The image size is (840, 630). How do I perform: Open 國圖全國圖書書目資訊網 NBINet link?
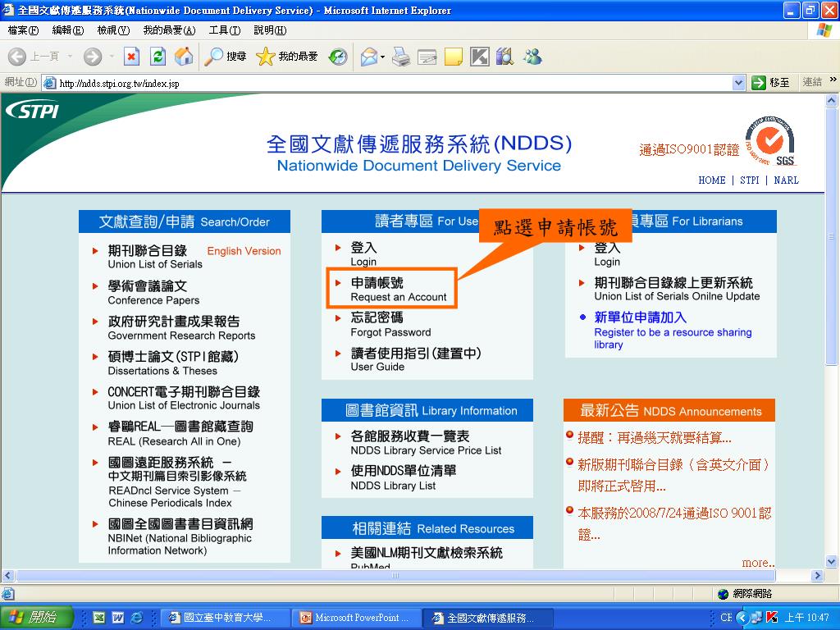[180, 536]
